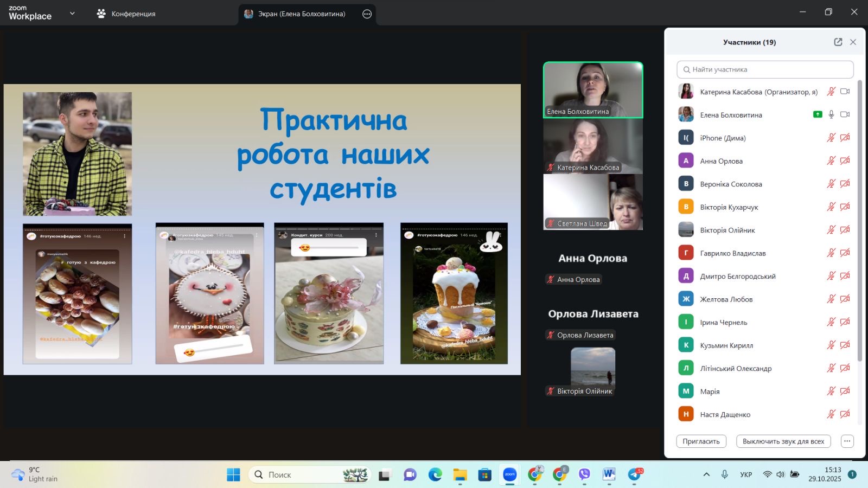Toggle microphone for Катерина Касабова
Image resolution: width=868 pixels, height=488 pixels.
click(x=831, y=92)
